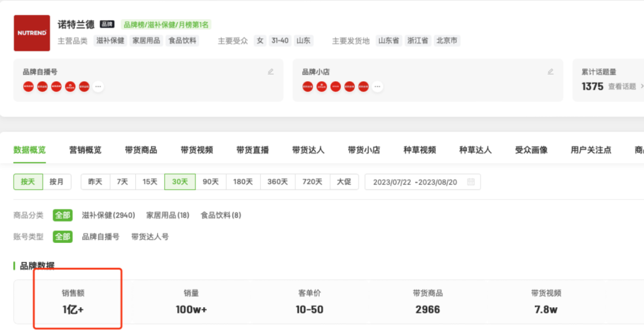Open fifth shop avatar under 品牌小店
Viewport: 644px width, 330px height.
tap(364, 87)
